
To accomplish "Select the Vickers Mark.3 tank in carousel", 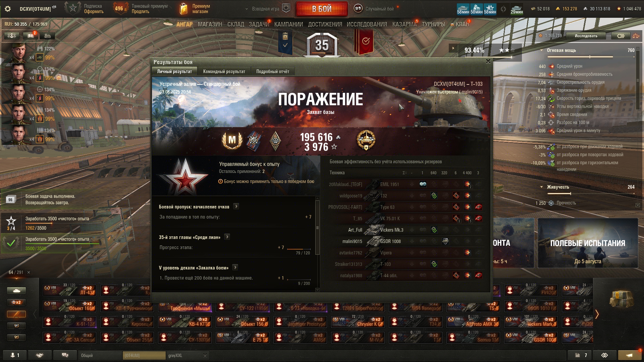I will tap(531, 322).
